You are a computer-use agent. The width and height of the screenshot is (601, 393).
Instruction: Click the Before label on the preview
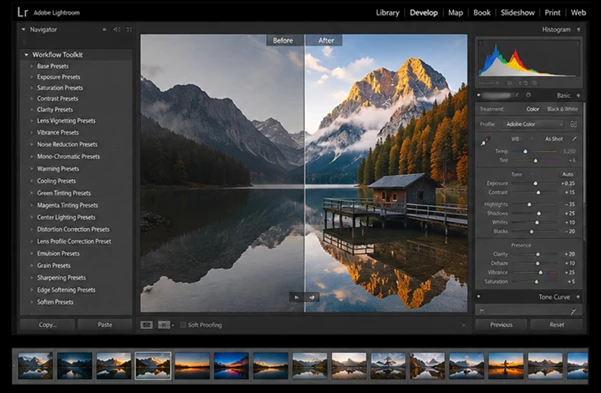tap(283, 40)
